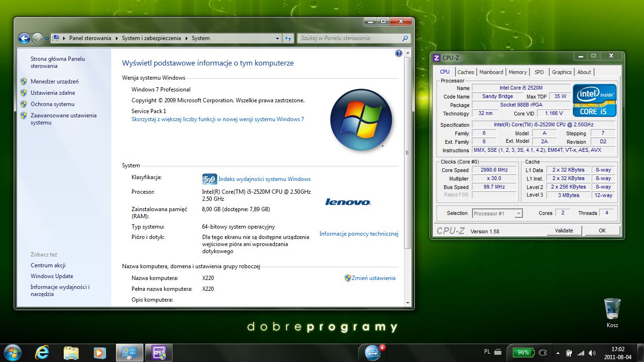The height and width of the screenshot is (362, 644).
Task: Open Ustawienia zdalne link
Action: pos(53,93)
